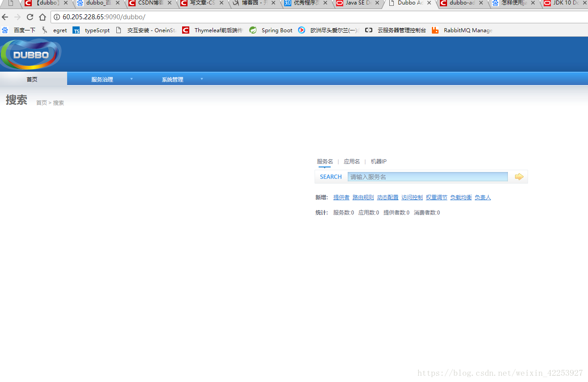The width and height of the screenshot is (588, 382).
Task: Click the Dubbo logo
Action: point(30,54)
